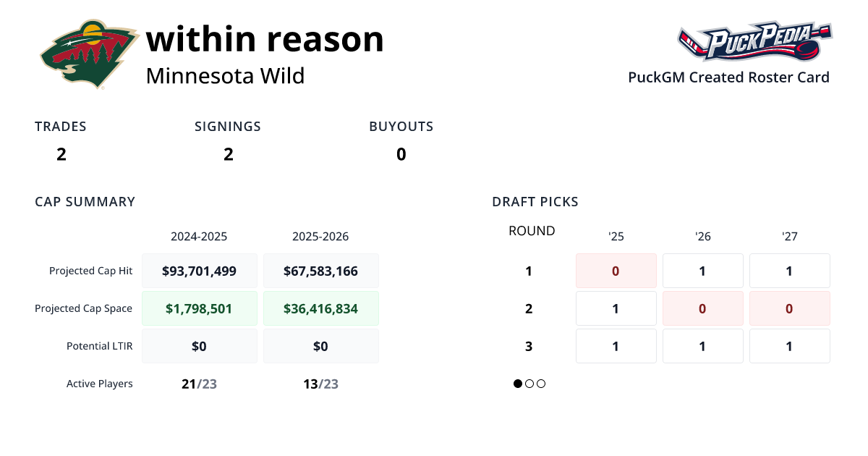Click the TRADES count heading
This screenshot has width=868, height=456.
tap(61, 127)
